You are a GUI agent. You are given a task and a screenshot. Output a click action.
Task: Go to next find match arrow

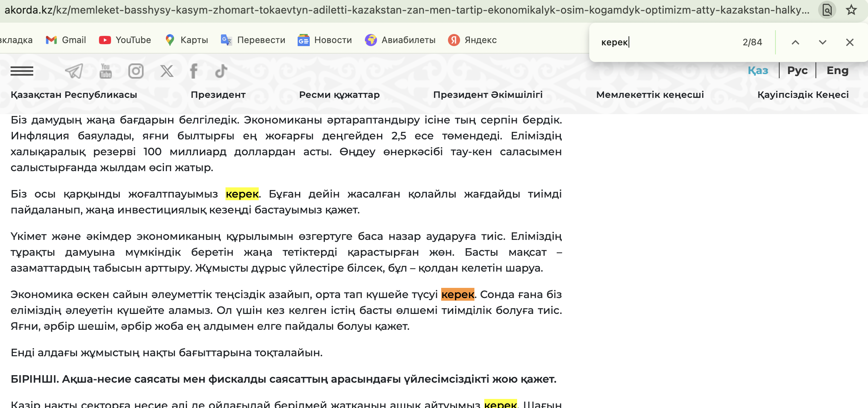point(822,42)
